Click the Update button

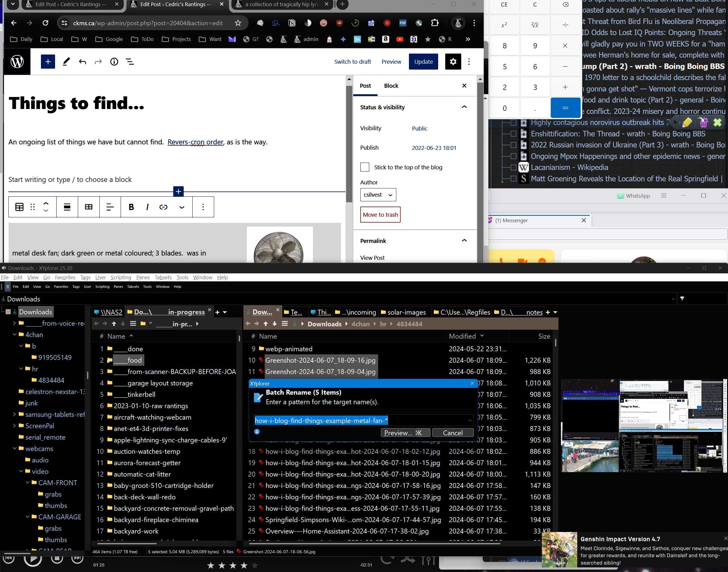tap(423, 62)
